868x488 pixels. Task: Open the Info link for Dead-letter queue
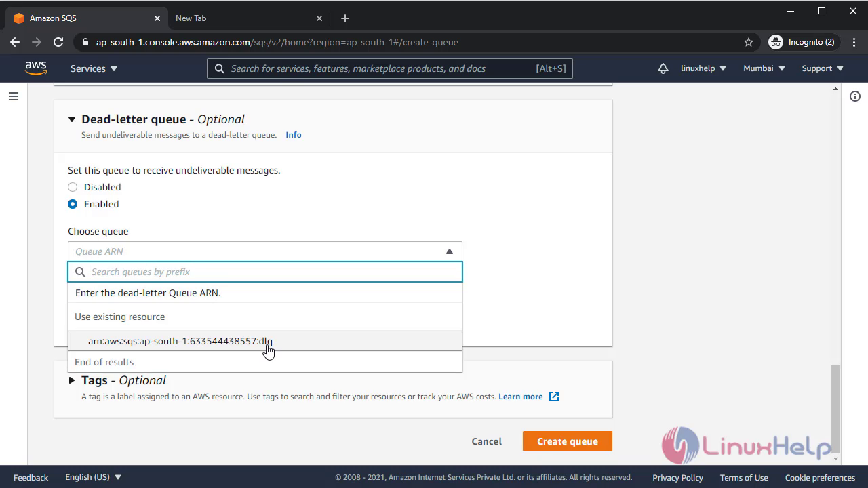pos(294,135)
